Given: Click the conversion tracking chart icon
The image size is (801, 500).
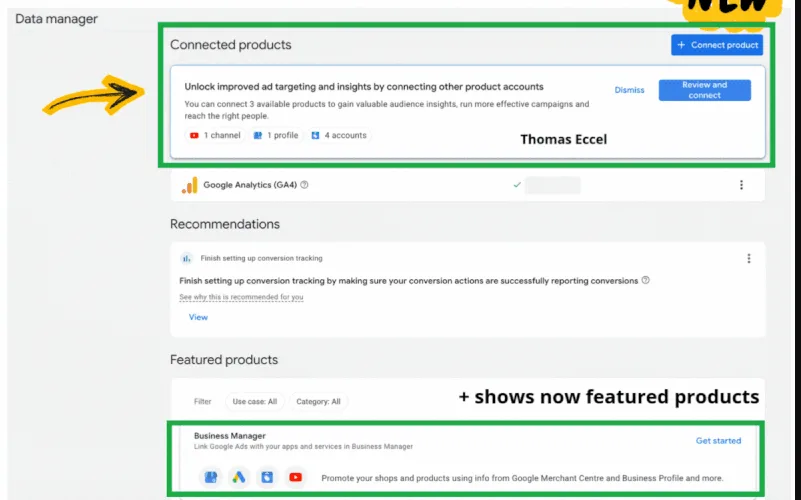Looking at the screenshot, I should (186, 258).
